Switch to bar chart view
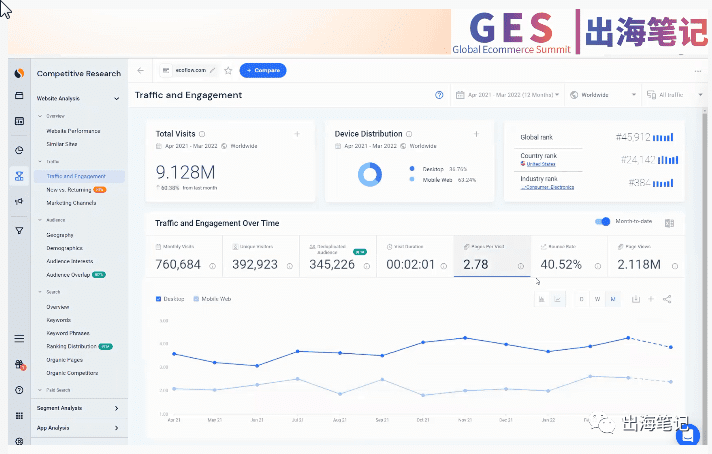The image size is (712, 454). point(542,299)
